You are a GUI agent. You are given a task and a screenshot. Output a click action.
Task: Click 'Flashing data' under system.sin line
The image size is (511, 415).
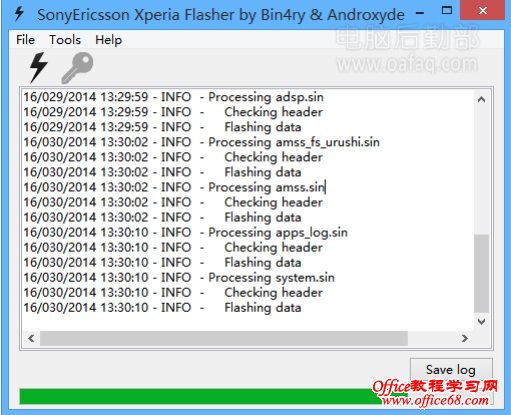263,307
